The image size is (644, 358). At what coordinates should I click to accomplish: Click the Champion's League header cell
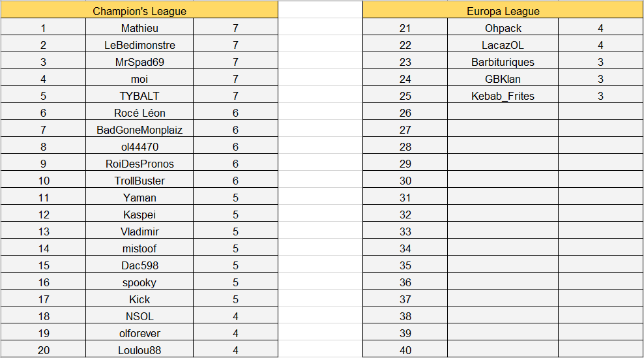coord(139,11)
